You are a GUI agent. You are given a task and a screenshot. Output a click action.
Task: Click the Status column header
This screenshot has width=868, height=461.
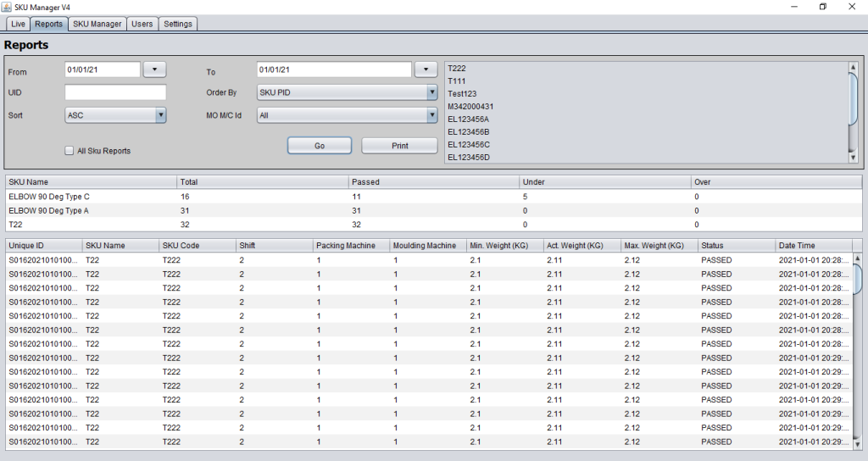click(x=734, y=246)
